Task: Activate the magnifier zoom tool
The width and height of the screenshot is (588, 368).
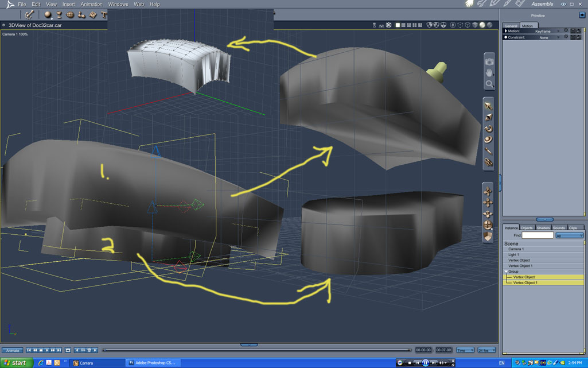Action: coord(489,84)
